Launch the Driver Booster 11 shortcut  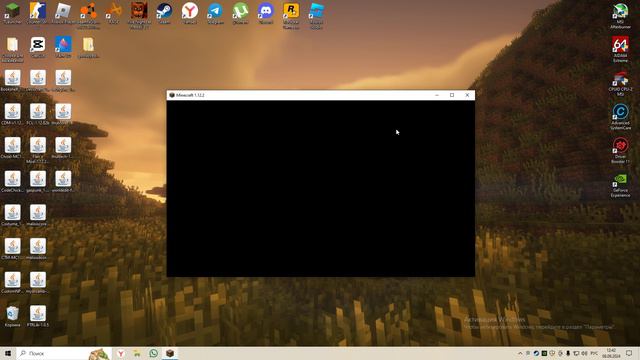pyautogui.click(x=620, y=146)
